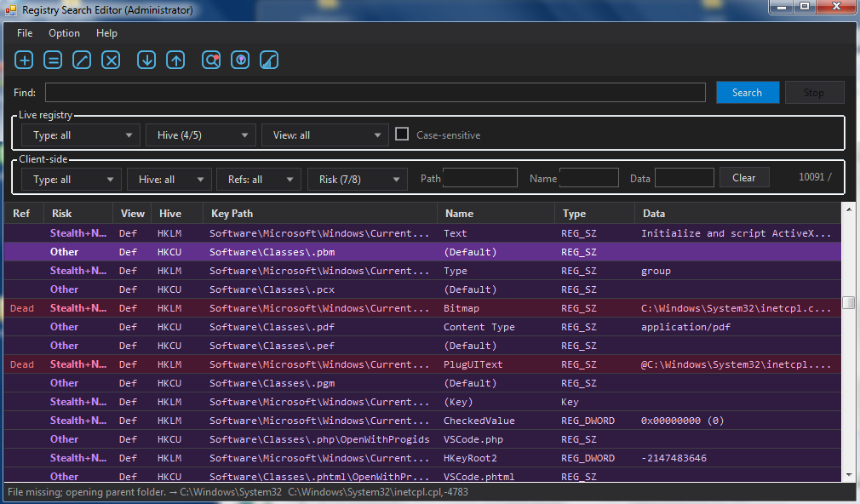Select the CheckedValue row
This screenshot has height=504, width=860.
[x=423, y=421]
